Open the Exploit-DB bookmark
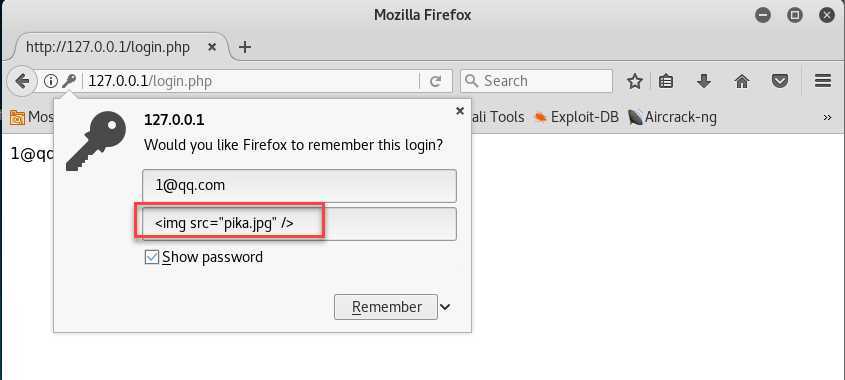Viewport: 845px width, 380px height. 576,116
